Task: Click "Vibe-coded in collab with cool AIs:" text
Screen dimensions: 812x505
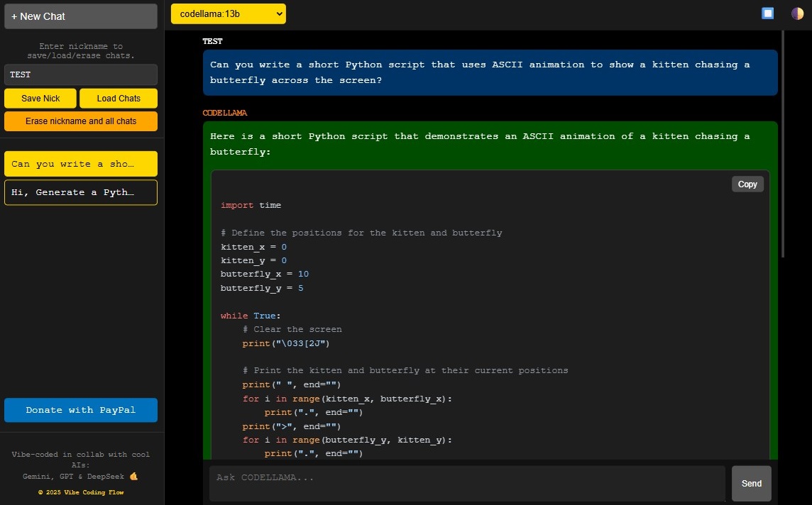Action: click(81, 460)
